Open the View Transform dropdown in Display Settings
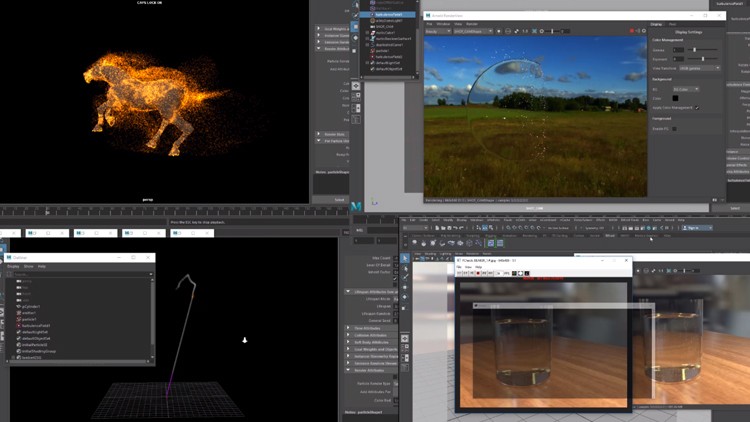This screenshot has width=750, height=422. click(699, 68)
